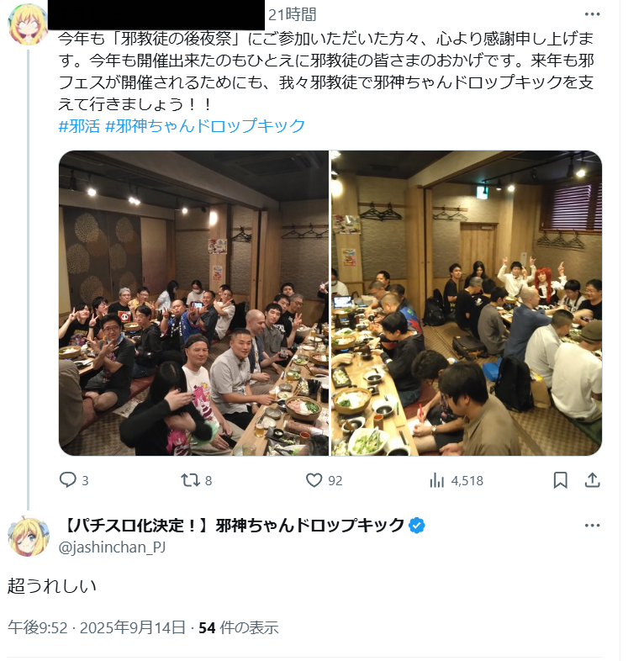
Task: Open the 邪神ちゃんドロップキック account avatar
Action: tap(29, 537)
